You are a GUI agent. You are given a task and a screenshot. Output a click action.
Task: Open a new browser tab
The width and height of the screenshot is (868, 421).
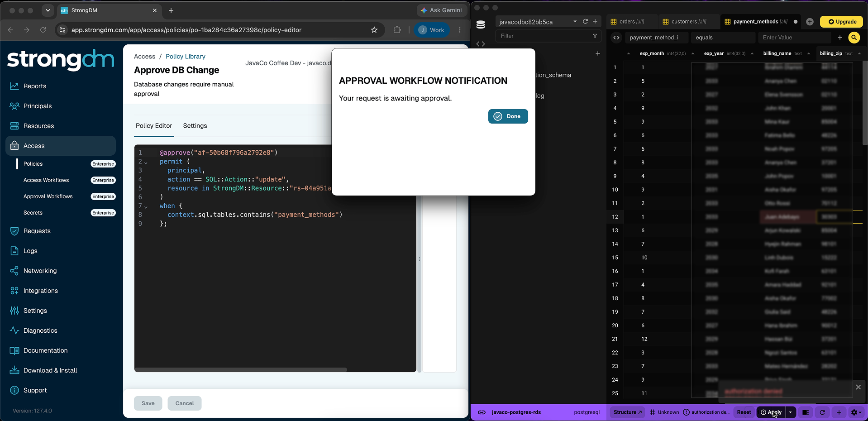pos(171,10)
